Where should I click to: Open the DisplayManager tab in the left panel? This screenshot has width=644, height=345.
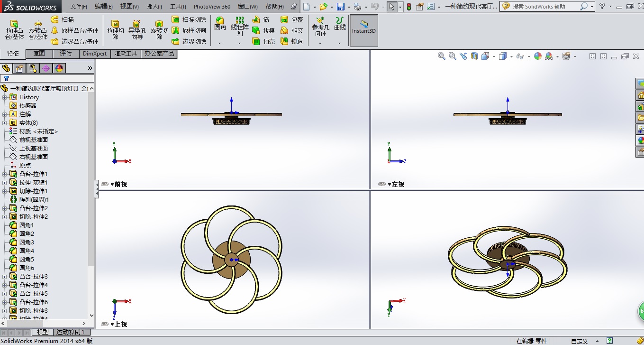tap(59, 68)
